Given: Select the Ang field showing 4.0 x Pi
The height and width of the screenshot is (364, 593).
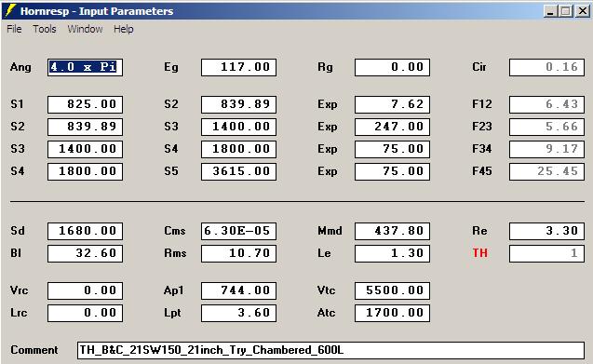Looking at the screenshot, I should [x=85, y=67].
